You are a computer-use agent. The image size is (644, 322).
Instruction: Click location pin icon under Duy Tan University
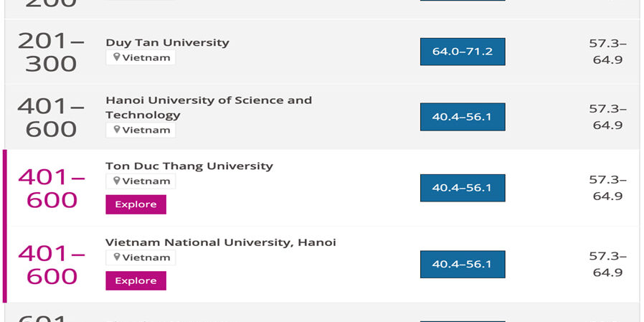click(116, 57)
